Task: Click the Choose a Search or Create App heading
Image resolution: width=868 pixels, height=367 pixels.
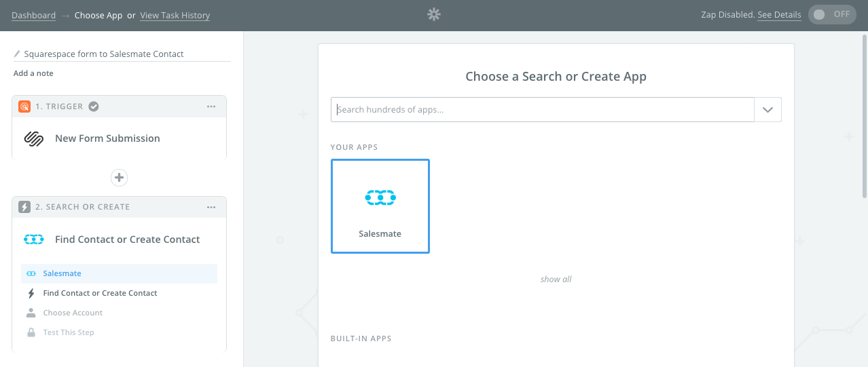Action: tap(556, 77)
